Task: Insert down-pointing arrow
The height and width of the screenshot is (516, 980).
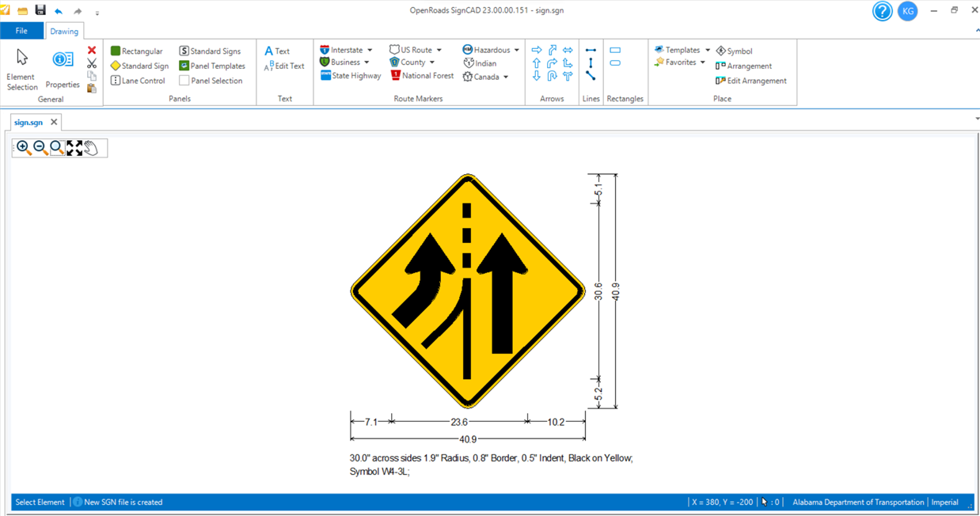Action: click(537, 77)
